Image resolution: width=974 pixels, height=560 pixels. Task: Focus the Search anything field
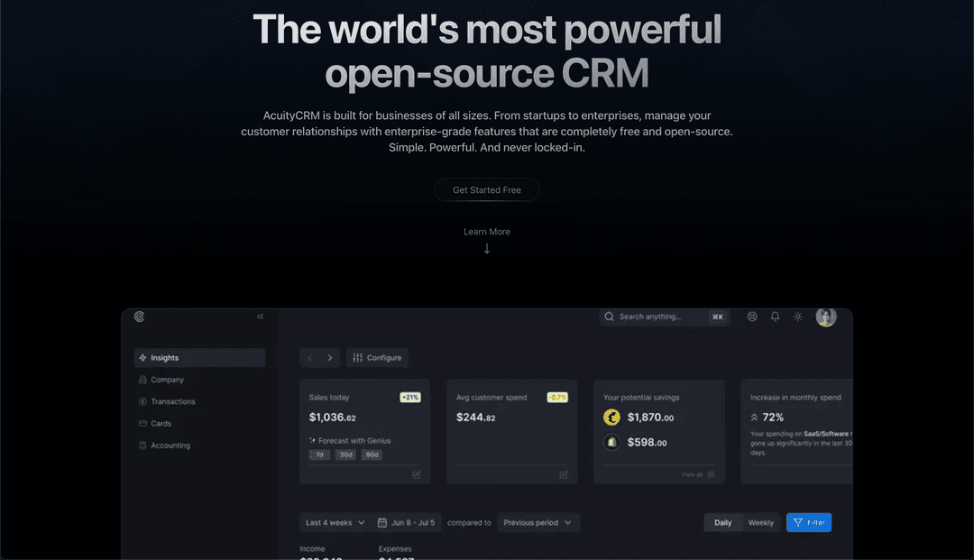pyautogui.click(x=664, y=317)
